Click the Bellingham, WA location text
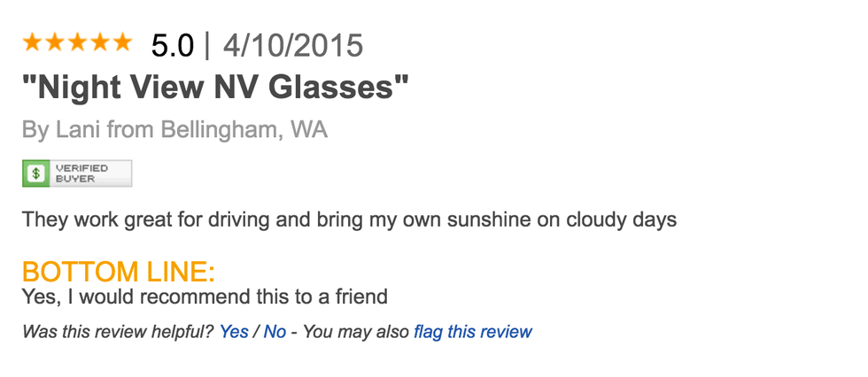 tap(244, 131)
